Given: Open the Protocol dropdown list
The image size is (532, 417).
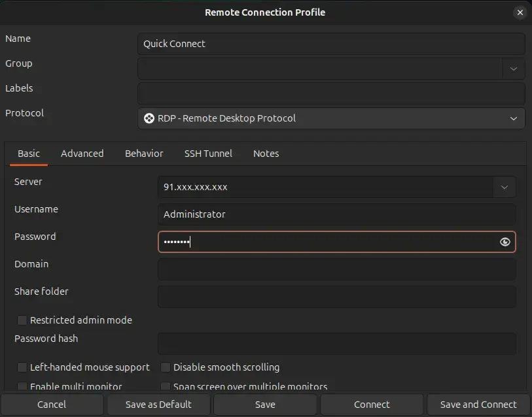Looking at the screenshot, I should point(513,118).
